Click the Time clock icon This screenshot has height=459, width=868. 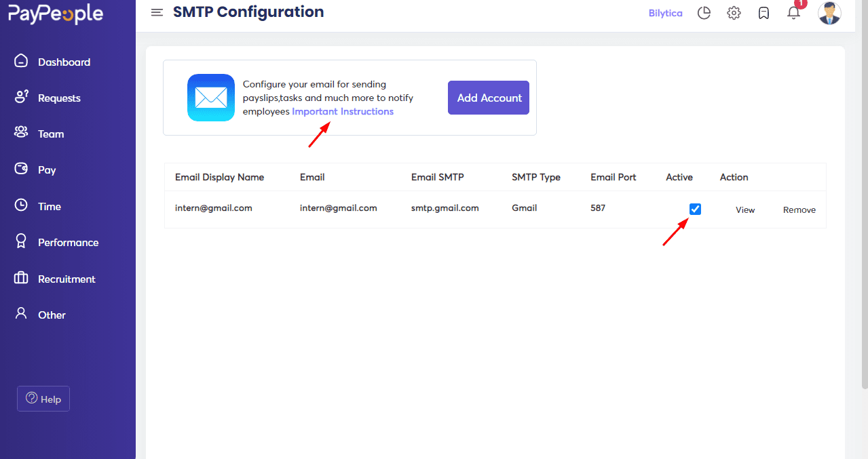(21, 205)
